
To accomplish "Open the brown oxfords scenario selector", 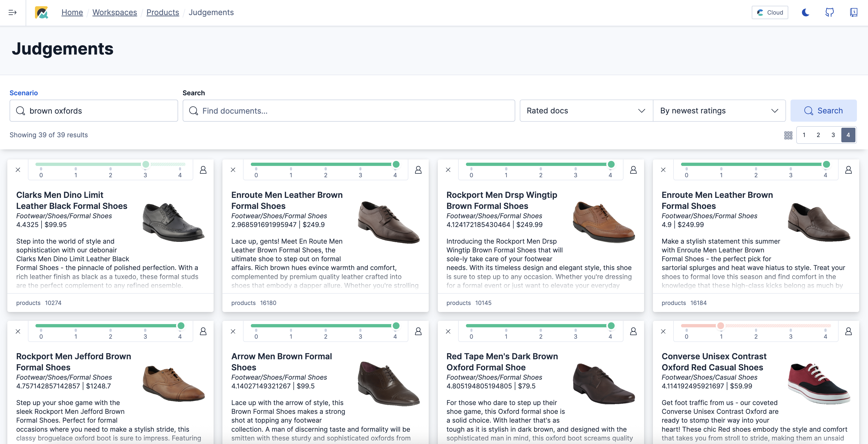I will (x=94, y=111).
